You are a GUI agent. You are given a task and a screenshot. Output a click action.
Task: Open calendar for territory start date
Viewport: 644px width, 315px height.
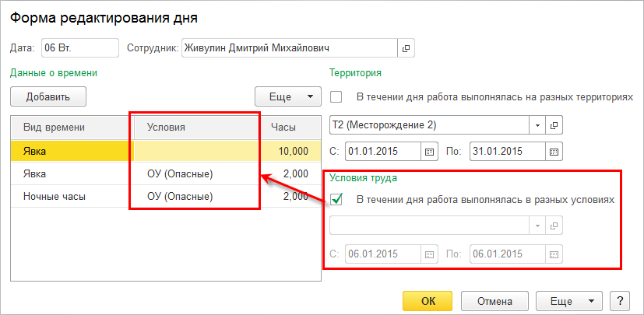[430, 150]
